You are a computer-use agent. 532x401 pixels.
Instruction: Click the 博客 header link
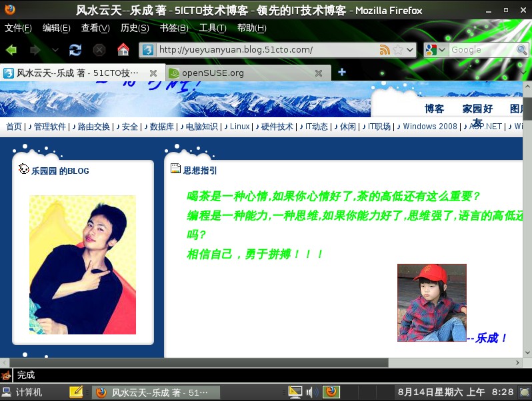click(434, 109)
